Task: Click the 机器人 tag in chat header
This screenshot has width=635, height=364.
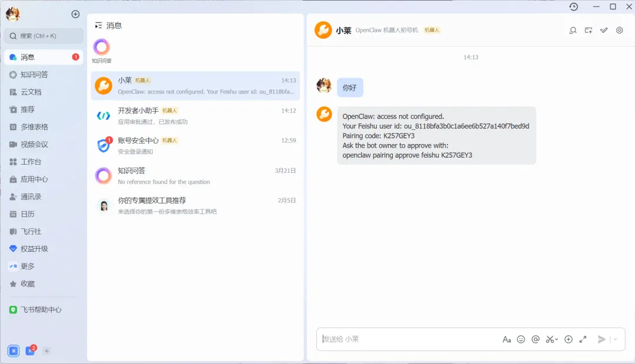Action: pyautogui.click(x=432, y=30)
